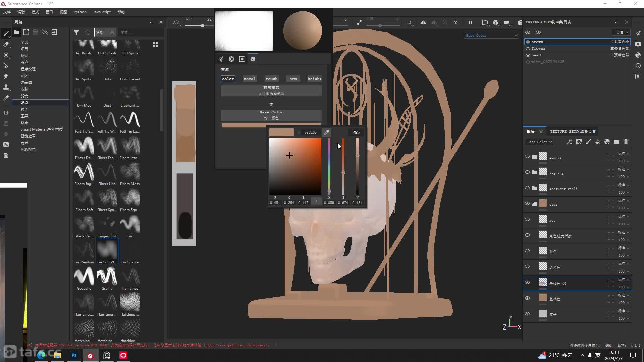Hide the zangji layer group

[x=527, y=157]
